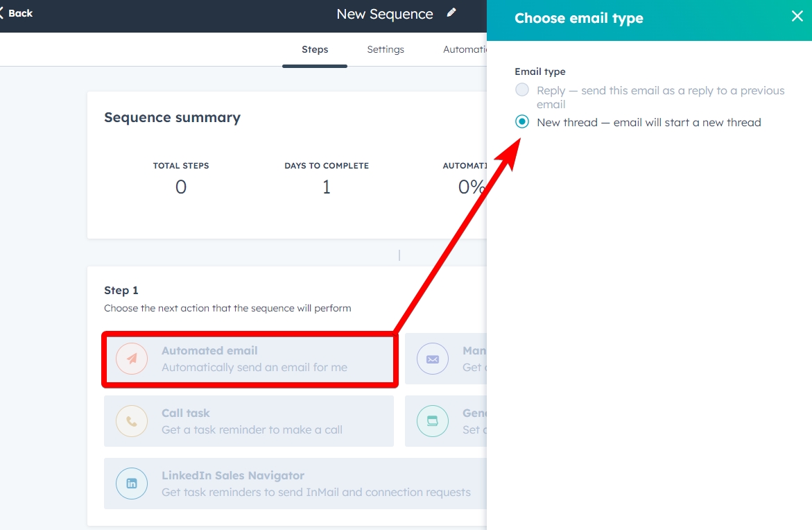Click the phone icon for Call task
812x530 pixels.
132,421
